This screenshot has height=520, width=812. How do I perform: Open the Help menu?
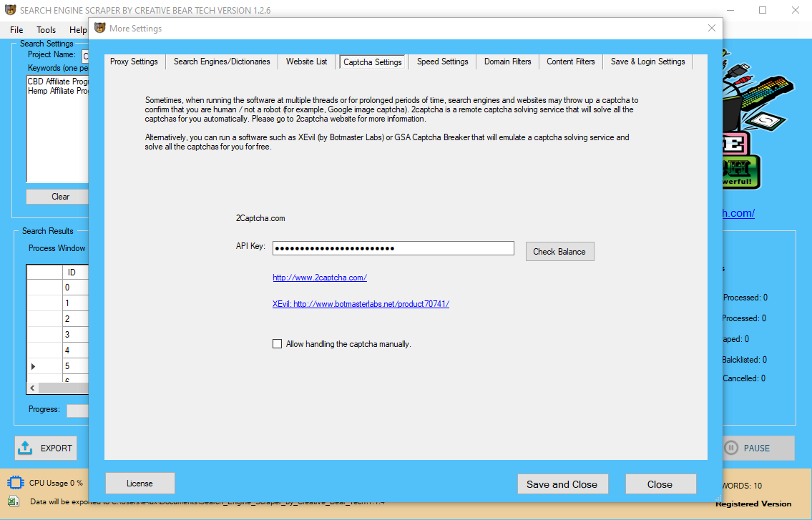pos(77,29)
